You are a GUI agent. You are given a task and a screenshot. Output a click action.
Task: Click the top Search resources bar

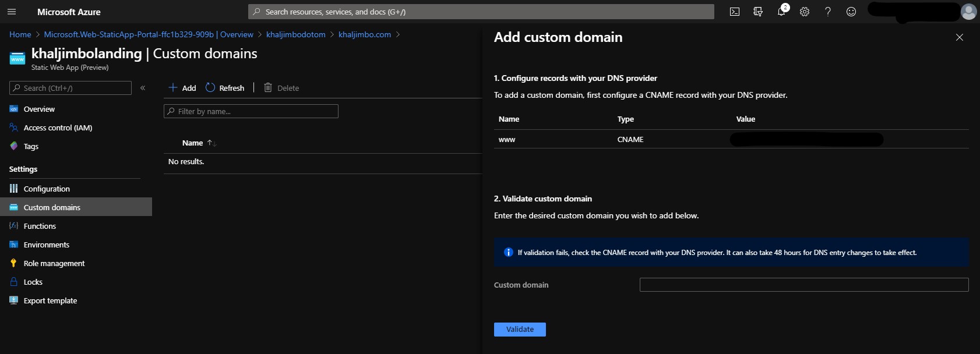click(x=481, y=12)
